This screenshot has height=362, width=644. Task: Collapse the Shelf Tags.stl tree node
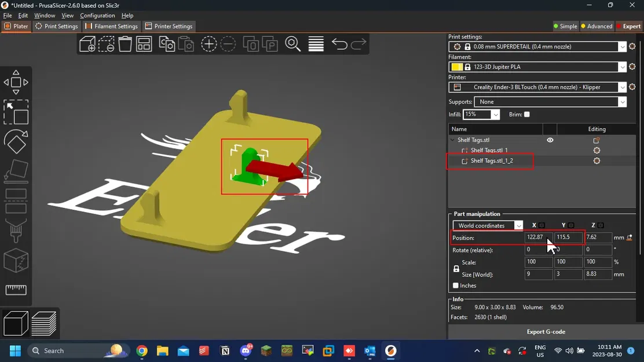click(453, 140)
